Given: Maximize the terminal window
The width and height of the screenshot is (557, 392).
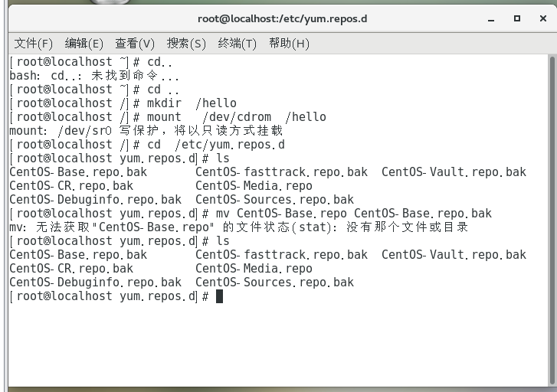Looking at the screenshot, I should click(517, 18).
